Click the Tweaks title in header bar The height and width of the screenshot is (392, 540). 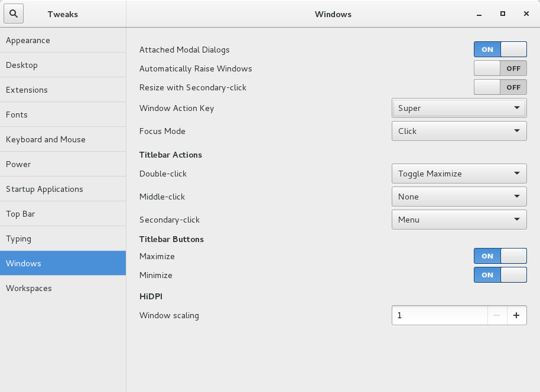coord(63,14)
